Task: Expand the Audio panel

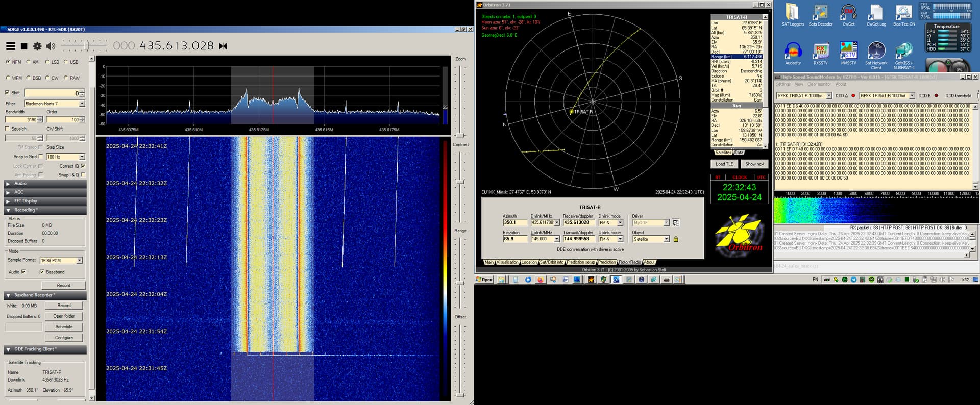Action: (x=45, y=183)
